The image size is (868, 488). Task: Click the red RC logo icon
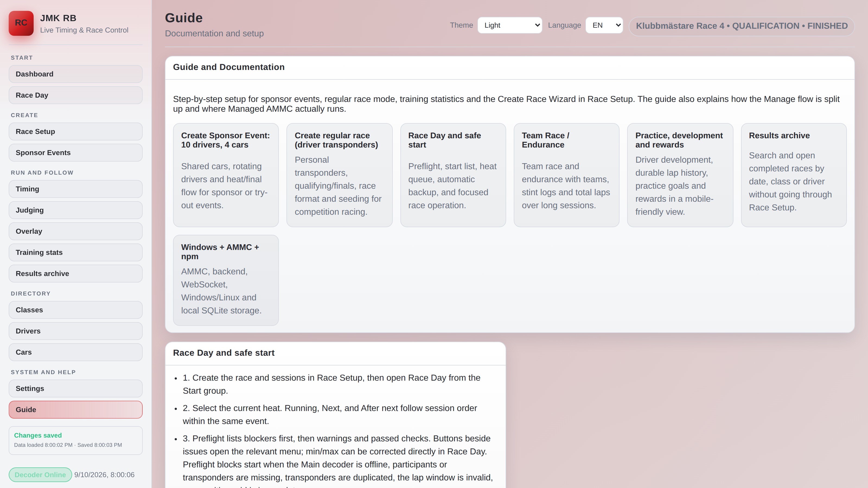tap(21, 23)
